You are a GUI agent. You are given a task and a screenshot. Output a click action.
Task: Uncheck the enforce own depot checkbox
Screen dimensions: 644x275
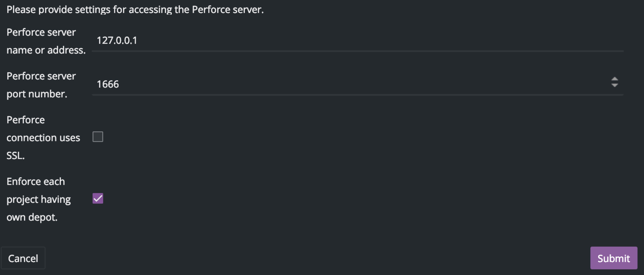pyautogui.click(x=98, y=199)
